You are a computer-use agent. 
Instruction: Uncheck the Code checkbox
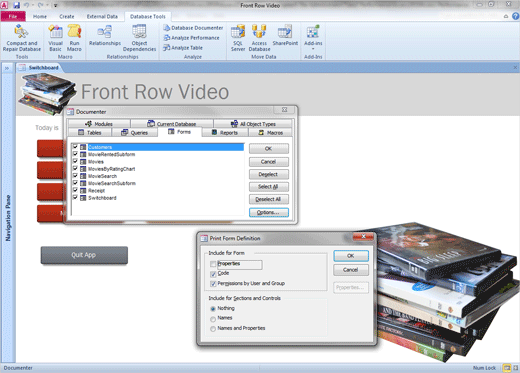(213, 274)
